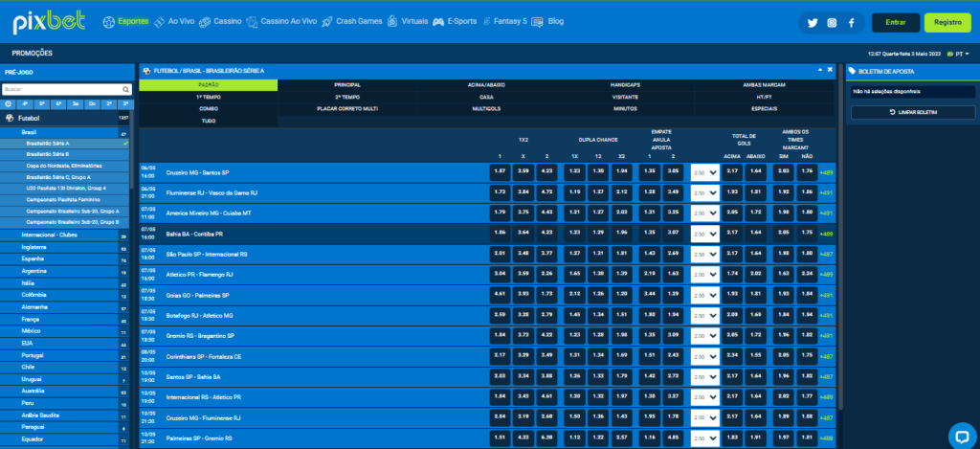980x449 pixels.
Task: Select the Especiais market tab
Action: click(764, 109)
